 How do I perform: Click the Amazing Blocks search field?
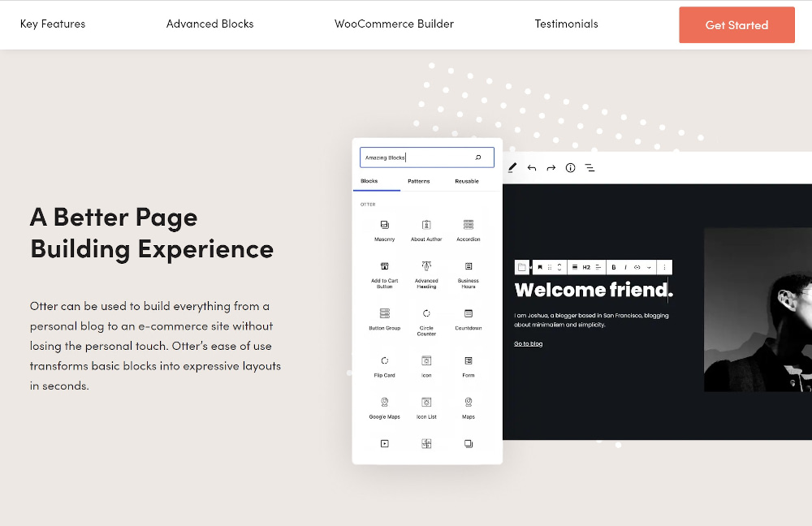pyautogui.click(x=416, y=157)
